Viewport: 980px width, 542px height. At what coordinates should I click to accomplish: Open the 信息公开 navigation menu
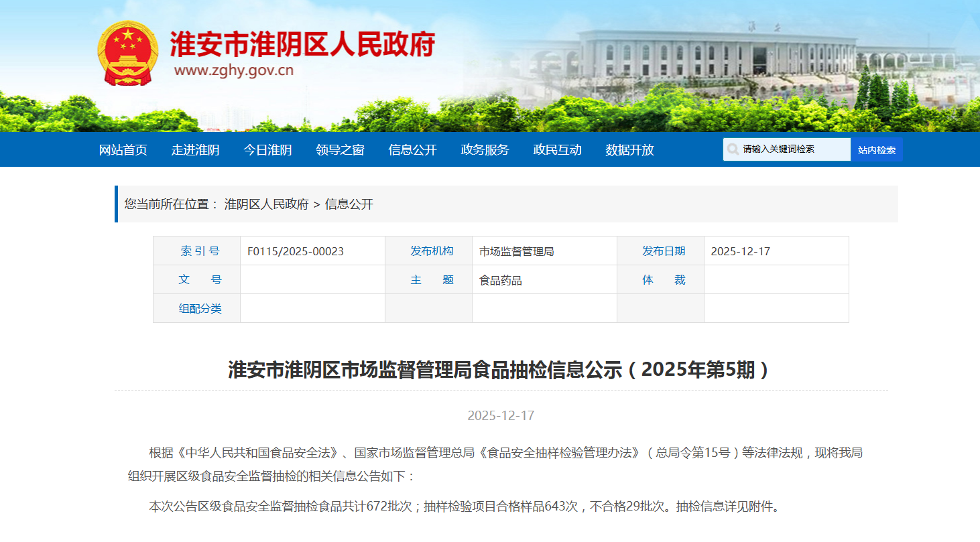pyautogui.click(x=412, y=150)
